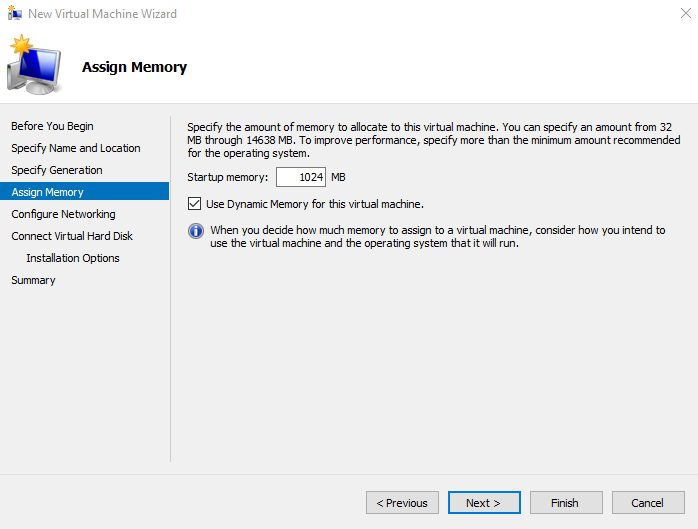698x529 pixels.
Task: Select the Specify Generation step
Action: 57,170
